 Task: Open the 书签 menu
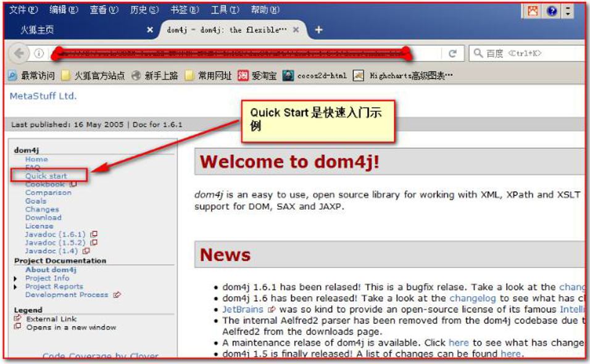click(185, 10)
